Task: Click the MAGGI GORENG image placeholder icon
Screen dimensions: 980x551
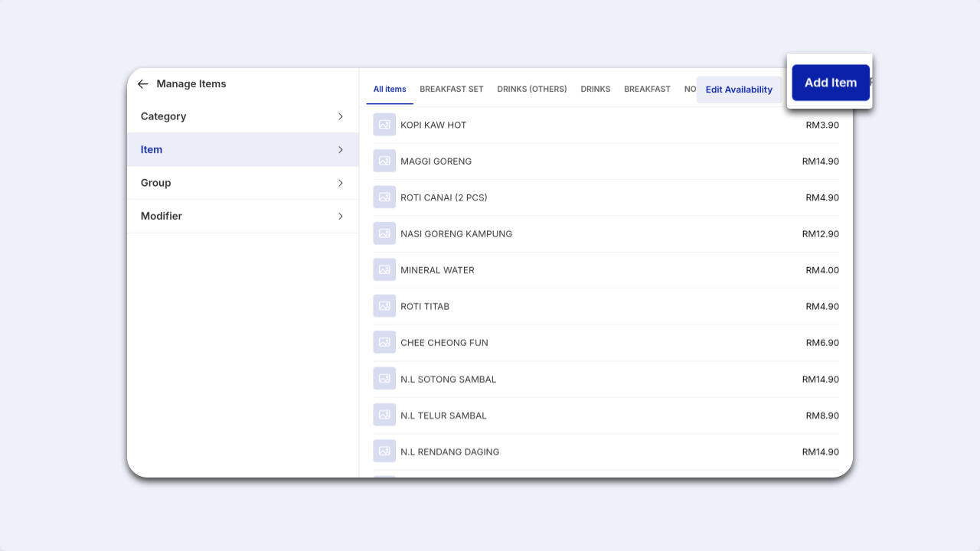Action: (384, 161)
